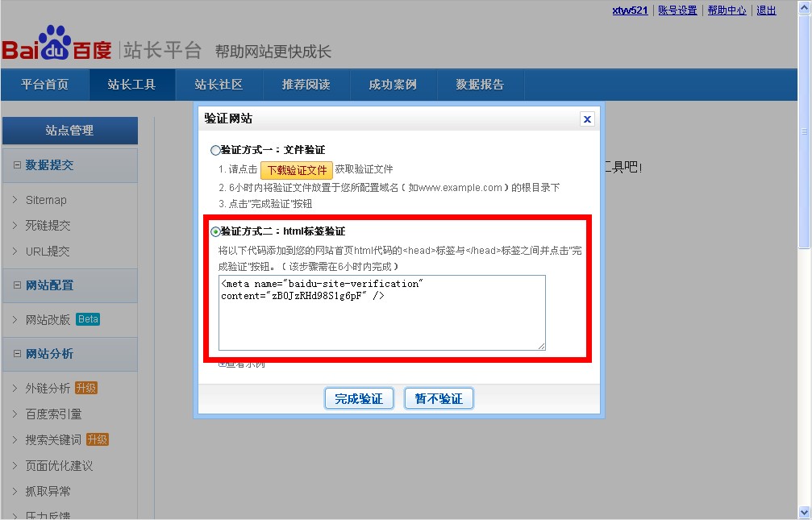Switch to the 站长社区 tab
Viewport: 812px width, 520px height.
coord(218,85)
